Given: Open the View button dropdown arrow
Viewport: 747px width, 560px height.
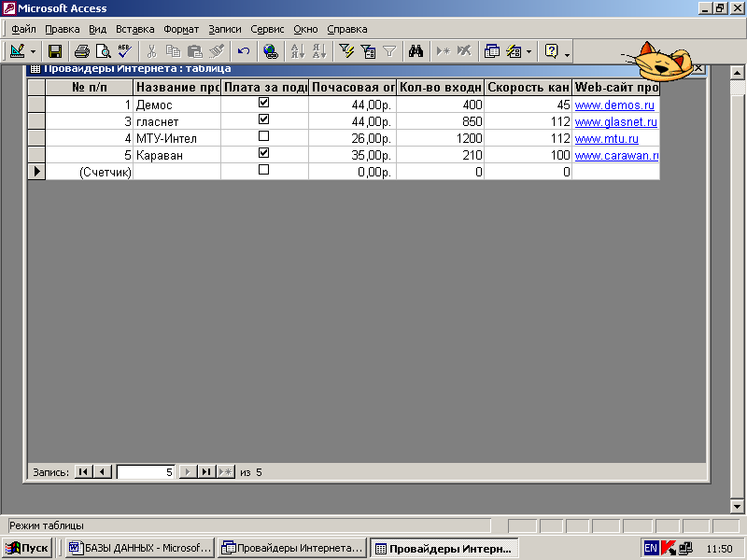Looking at the screenshot, I should [33, 51].
